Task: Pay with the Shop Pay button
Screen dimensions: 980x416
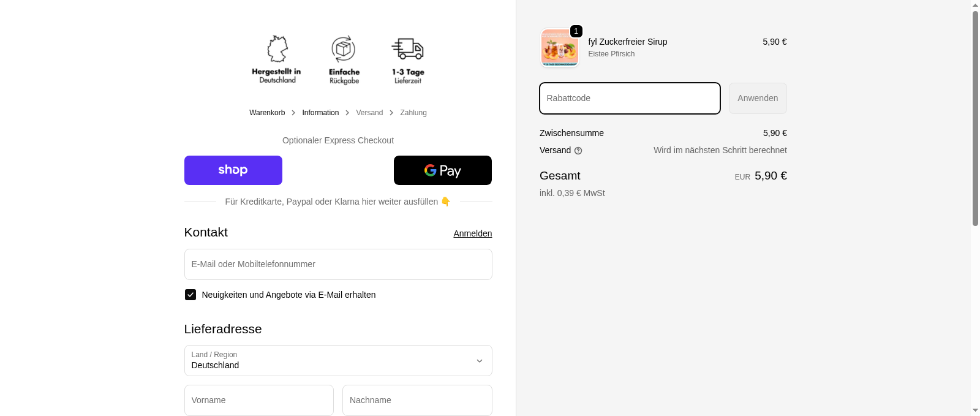Action: (233, 170)
